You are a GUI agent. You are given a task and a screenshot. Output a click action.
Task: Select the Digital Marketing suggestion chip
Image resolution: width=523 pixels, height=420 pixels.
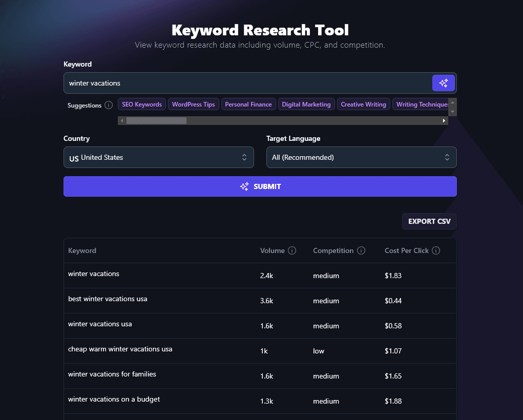306,104
